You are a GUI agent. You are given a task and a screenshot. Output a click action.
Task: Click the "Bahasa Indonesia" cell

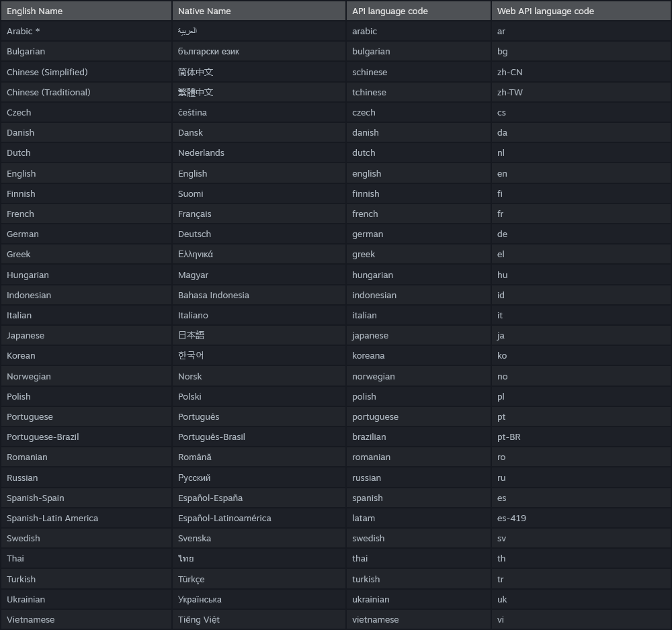click(x=259, y=295)
